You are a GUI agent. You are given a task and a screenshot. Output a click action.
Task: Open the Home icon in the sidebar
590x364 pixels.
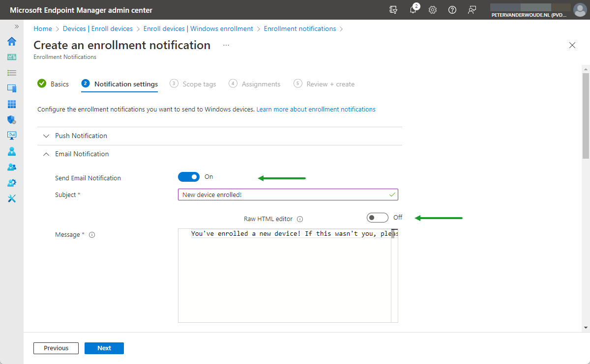point(11,42)
